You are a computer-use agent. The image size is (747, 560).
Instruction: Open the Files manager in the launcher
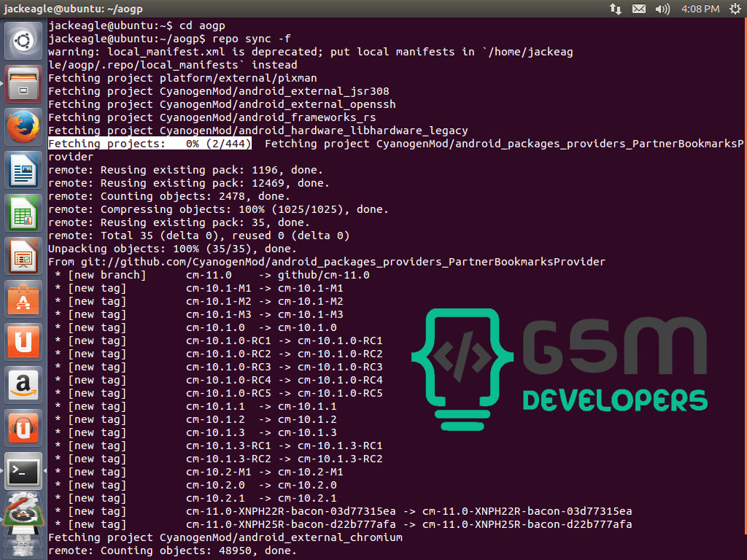23,85
